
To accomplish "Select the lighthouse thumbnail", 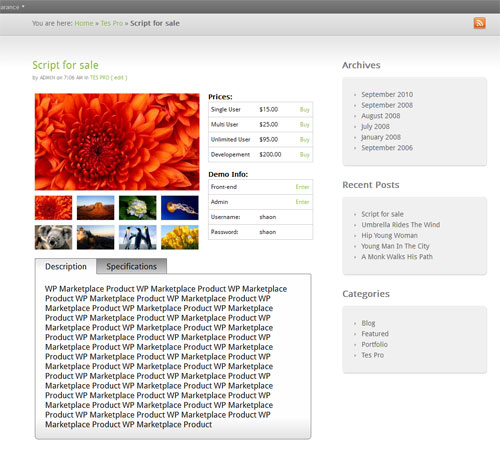I will [x=95, y=237].
